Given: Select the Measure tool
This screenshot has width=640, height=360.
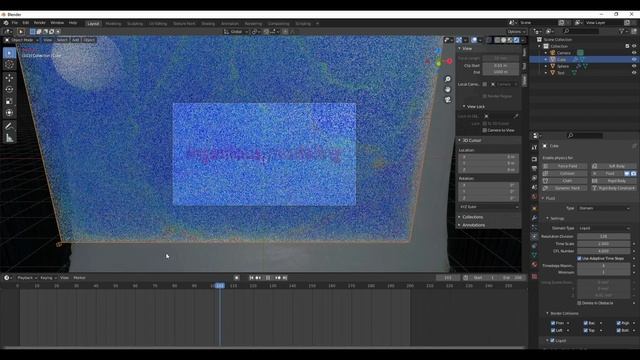Looking at the screenshot, I should [9, 138].
